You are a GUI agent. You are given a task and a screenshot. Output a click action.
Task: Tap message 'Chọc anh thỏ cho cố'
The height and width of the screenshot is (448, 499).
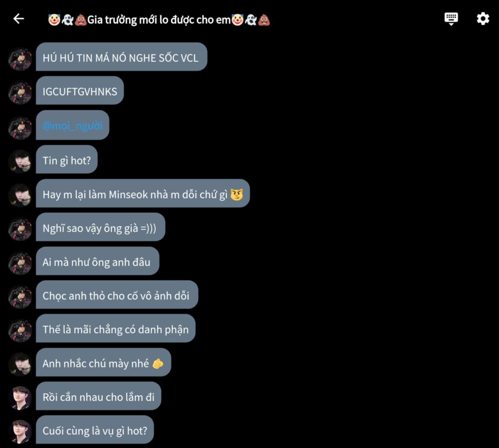(117, 295)
